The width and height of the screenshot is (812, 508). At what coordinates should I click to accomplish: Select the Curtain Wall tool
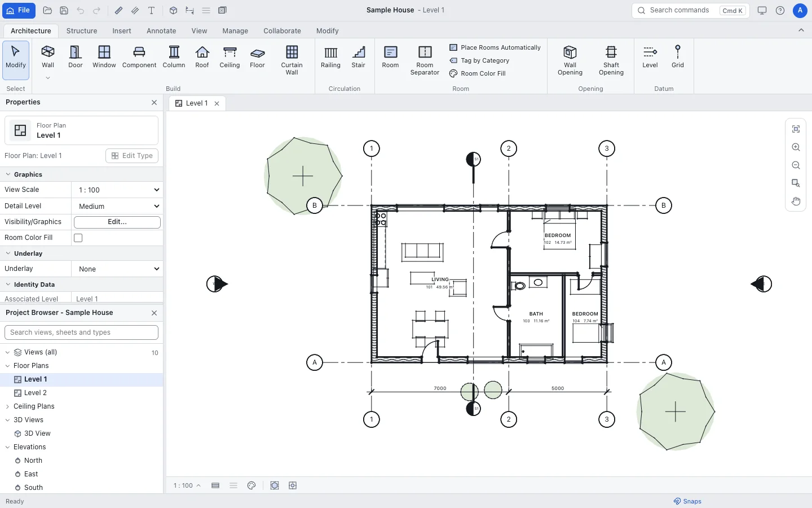[292, 60]
